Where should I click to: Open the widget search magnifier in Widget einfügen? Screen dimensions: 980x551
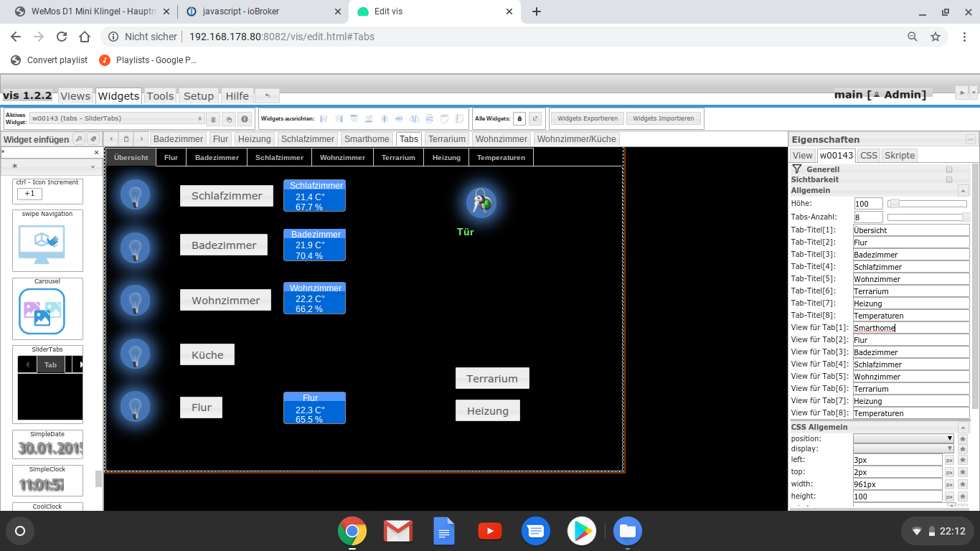(x=79, y=138)
